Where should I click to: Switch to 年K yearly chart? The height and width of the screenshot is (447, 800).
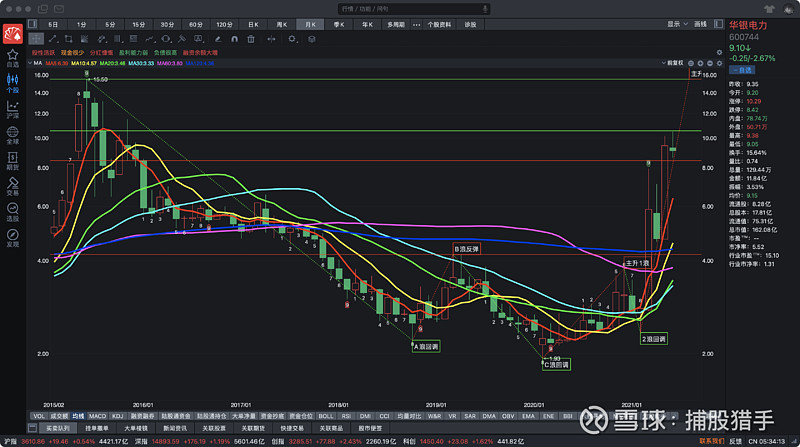click(367, 24)
